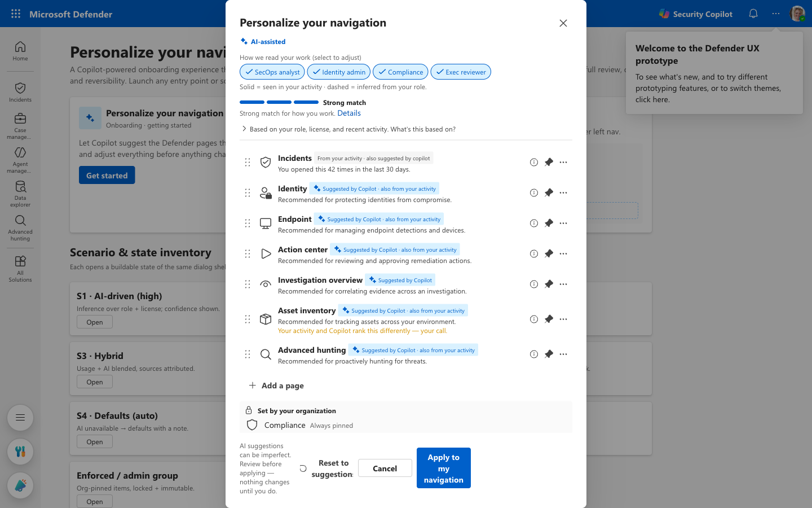Open the app launcher waffle icon
The height and width of the screenshot is (508, 812).
tap(16, 14)
